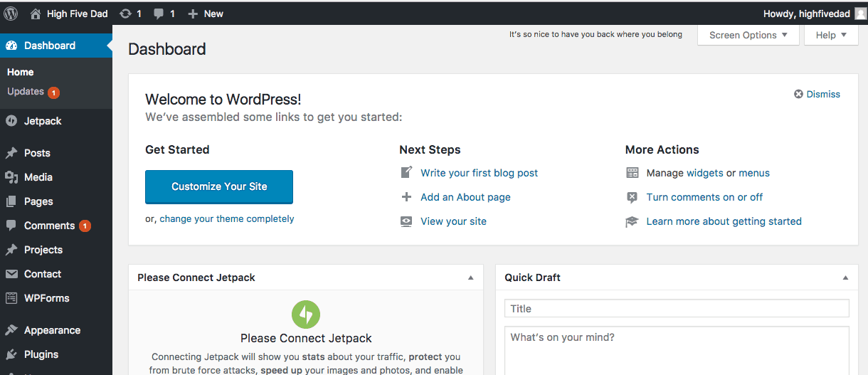The width and height of the screenshot is (868, 375).
Task: Click the plus icon beside Add an About page
Action: click(406, 197)
